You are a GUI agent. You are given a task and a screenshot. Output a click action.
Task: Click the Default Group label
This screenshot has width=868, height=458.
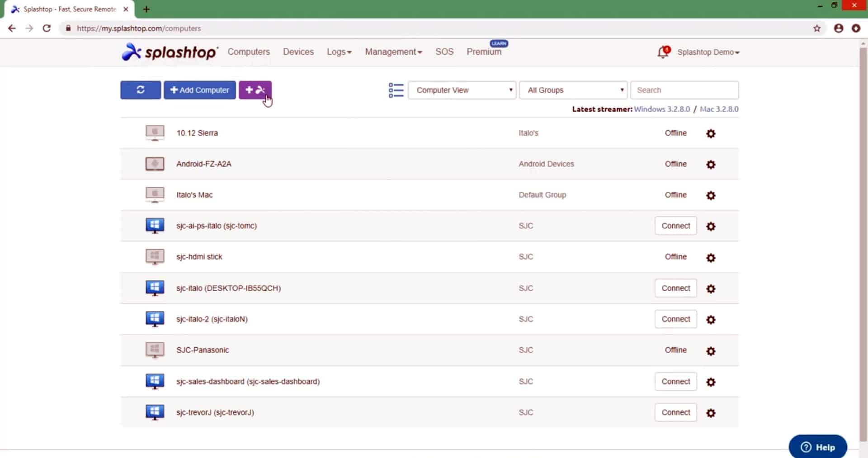tap(542, 195)
